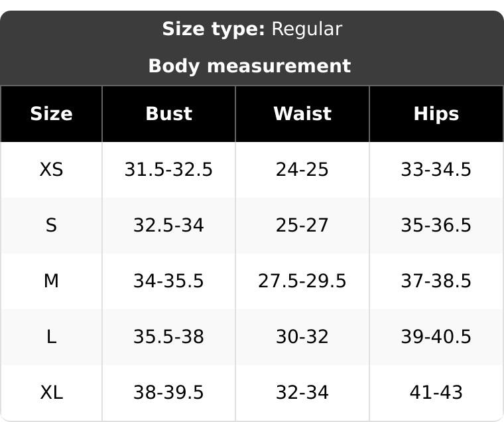Click the Hips column header
The height and width of the screenshot is (422, 504).
436,114
